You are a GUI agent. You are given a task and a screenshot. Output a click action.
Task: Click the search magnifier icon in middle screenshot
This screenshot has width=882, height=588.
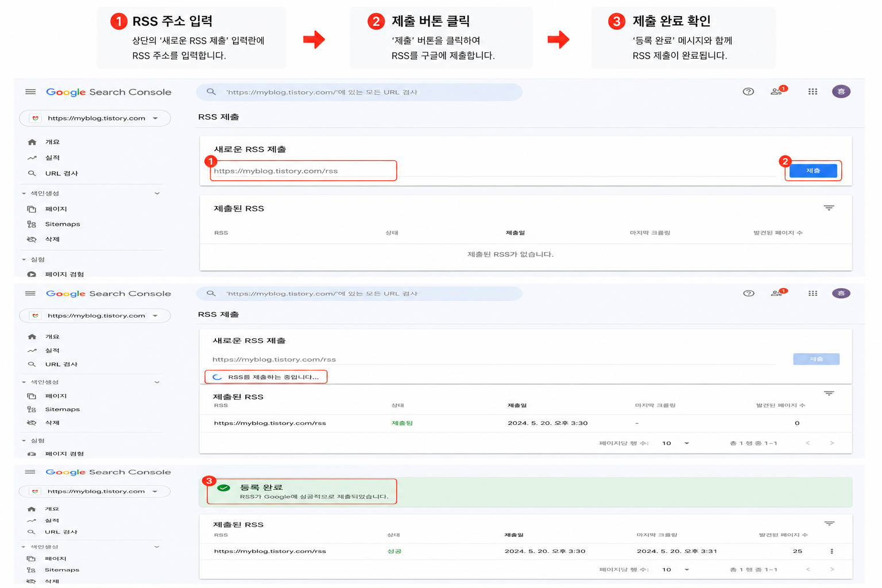pyautogui.click(x=211, y=293)
